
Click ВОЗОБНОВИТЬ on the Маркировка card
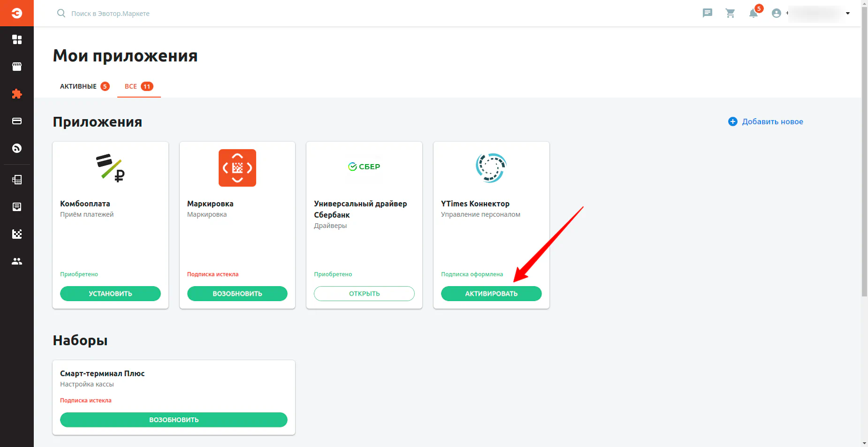point(237,294)
